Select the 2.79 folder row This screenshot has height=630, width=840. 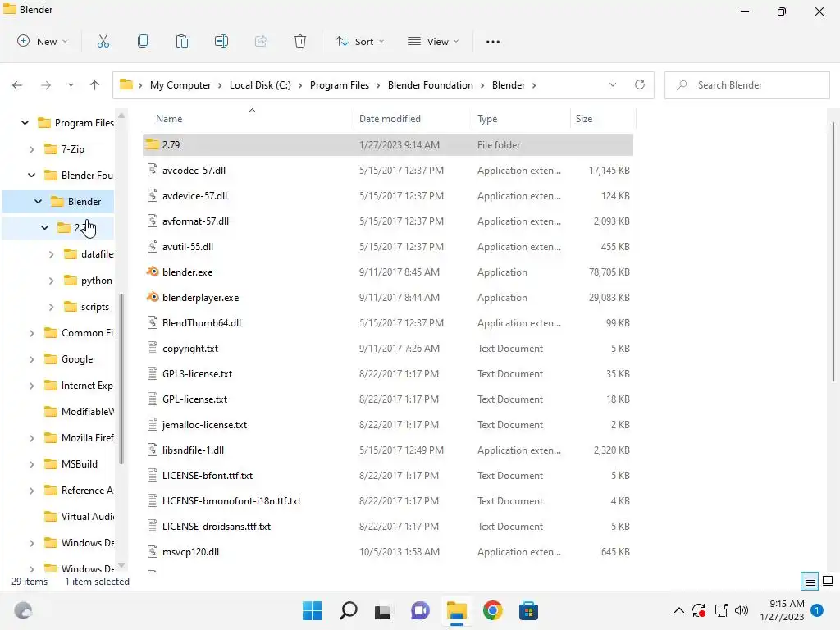coord(388,144)
